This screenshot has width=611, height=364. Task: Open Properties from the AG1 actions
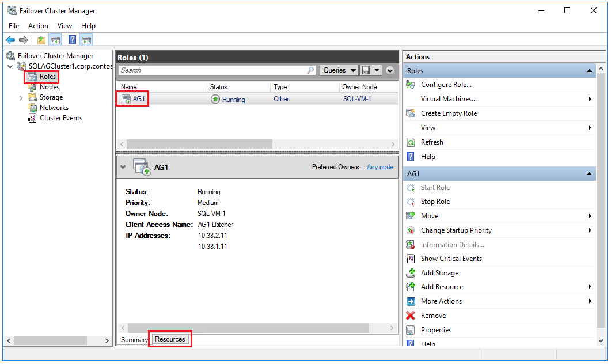point(436,329)
